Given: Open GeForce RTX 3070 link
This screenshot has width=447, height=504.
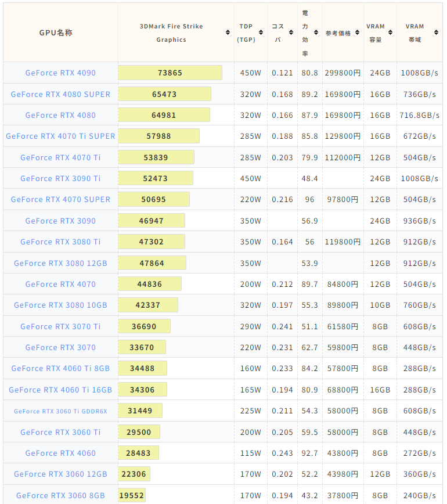Looking at the screenshot, I should coord(60,347).
